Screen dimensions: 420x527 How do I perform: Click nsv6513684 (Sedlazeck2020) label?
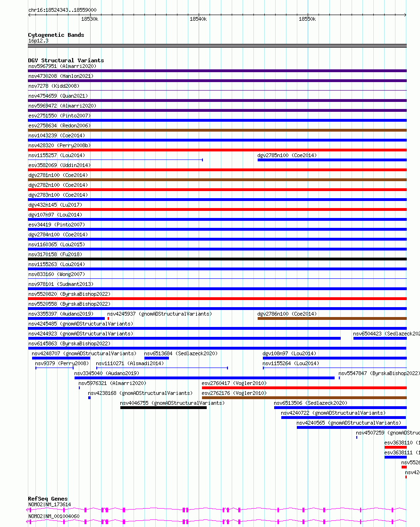(181, 353)
